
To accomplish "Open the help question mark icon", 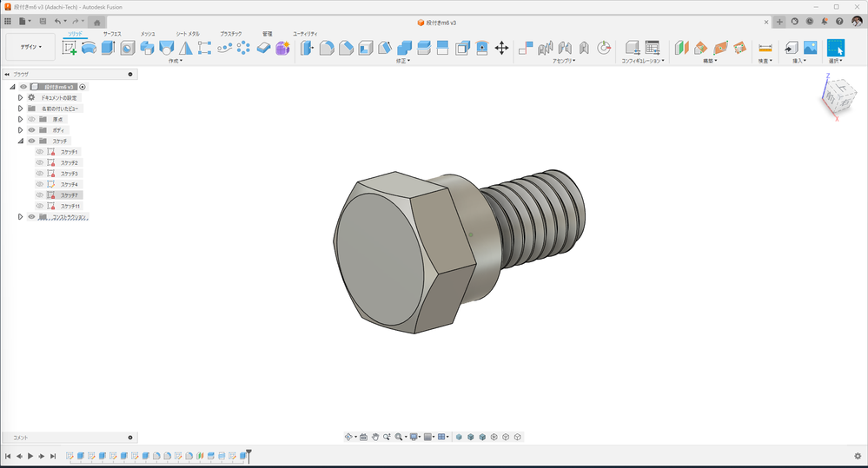I will point(839,22).
